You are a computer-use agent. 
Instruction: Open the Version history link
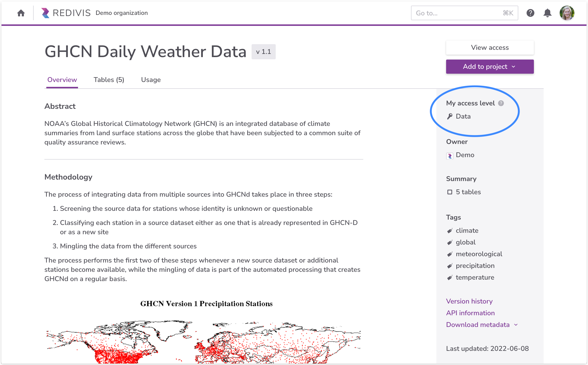click(x=469, y=301)
